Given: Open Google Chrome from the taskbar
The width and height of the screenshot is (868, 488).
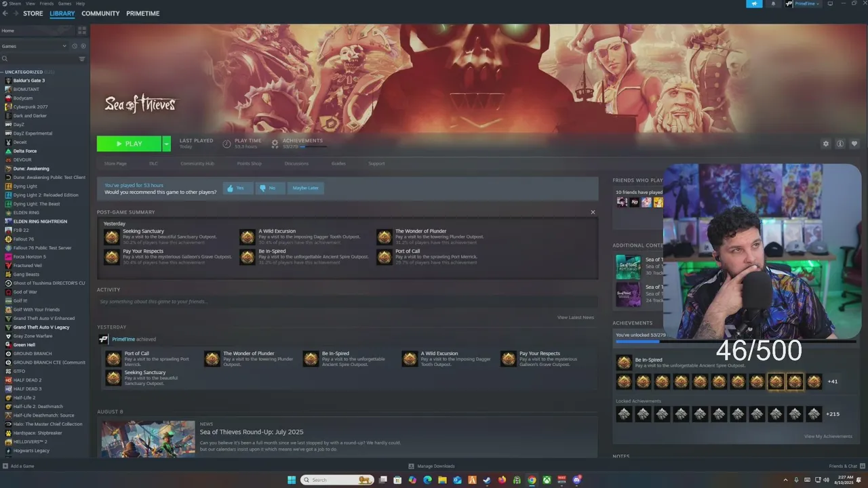Looking at the screenshot, I should click(532, 480).
